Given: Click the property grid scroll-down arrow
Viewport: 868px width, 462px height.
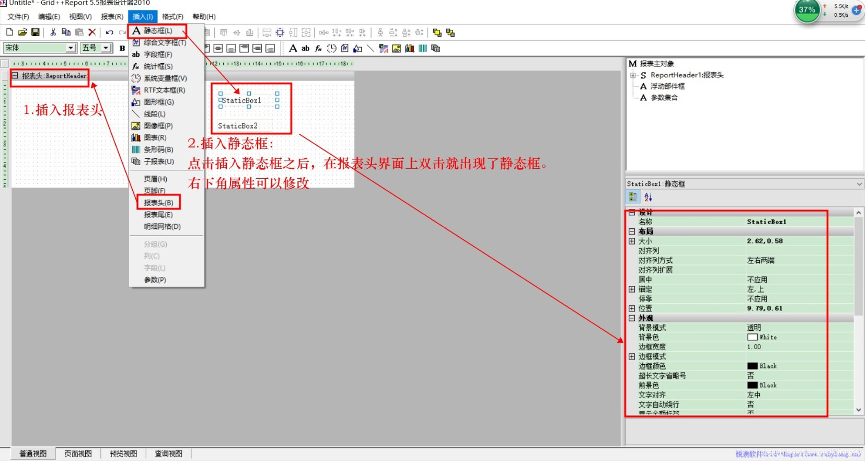Looking at the screenshot, I should (x=859, y=411).
